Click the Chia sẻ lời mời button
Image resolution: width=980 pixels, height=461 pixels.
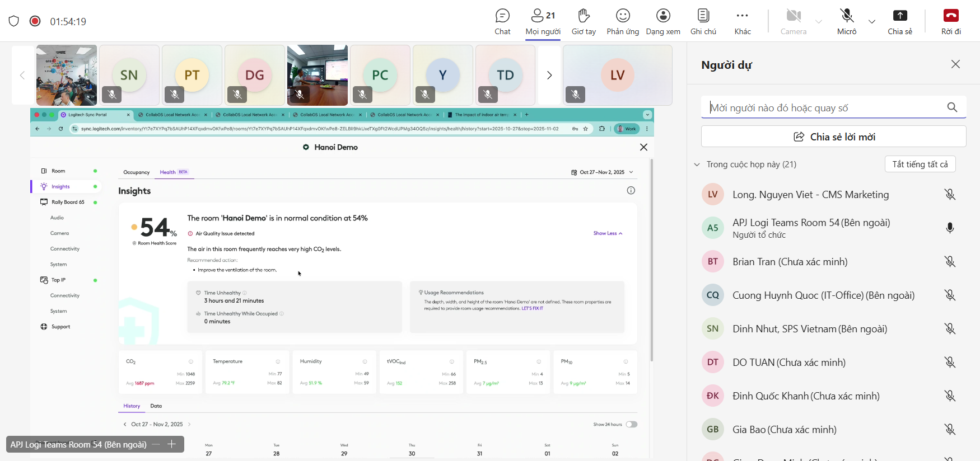833,137
